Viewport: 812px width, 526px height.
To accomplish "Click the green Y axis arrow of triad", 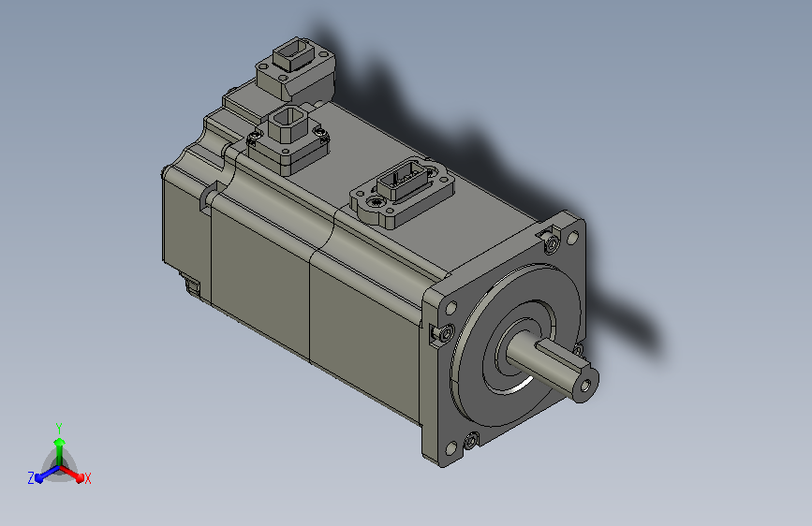I will coord(60,452).
